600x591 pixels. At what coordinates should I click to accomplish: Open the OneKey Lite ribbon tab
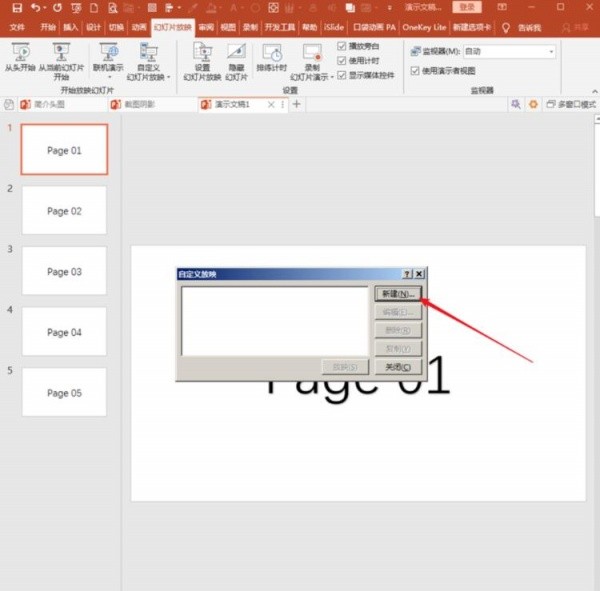point(424,27)
